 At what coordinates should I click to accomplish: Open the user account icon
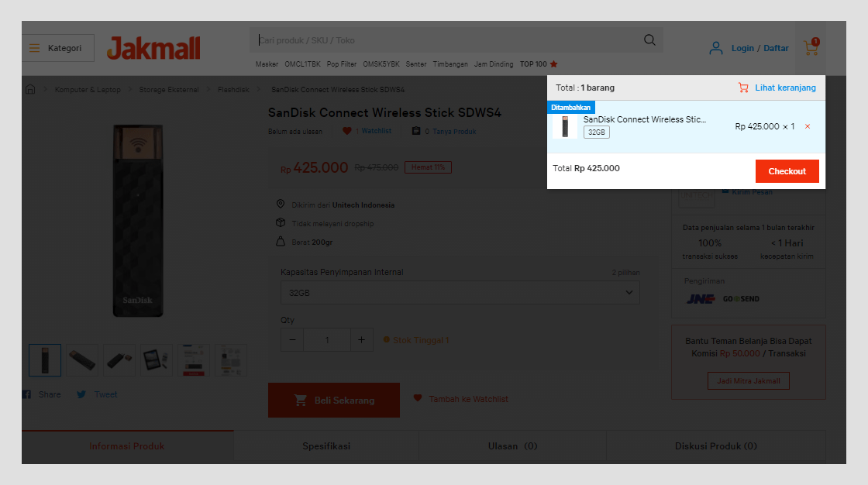tap(716, 48)
